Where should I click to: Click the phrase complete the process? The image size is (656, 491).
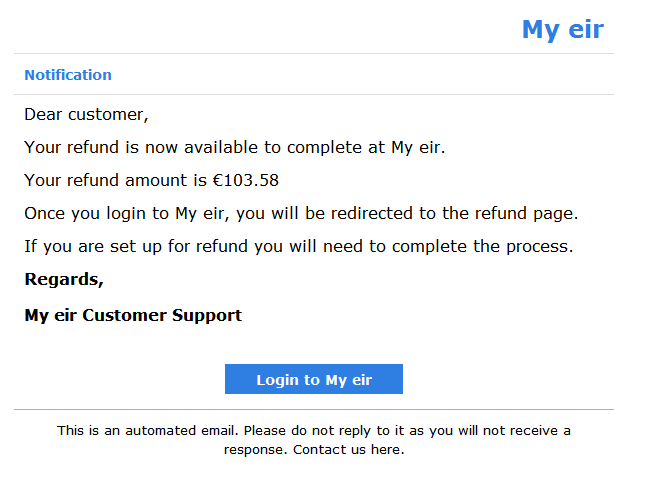pyautogui.click(x=482, y=246)
